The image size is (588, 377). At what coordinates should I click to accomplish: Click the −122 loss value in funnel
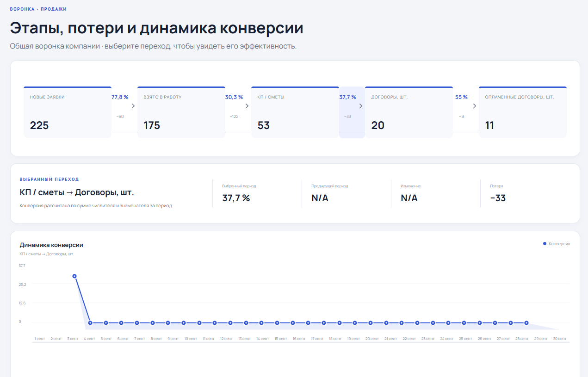pyautogui.click(x=234, y=117)
